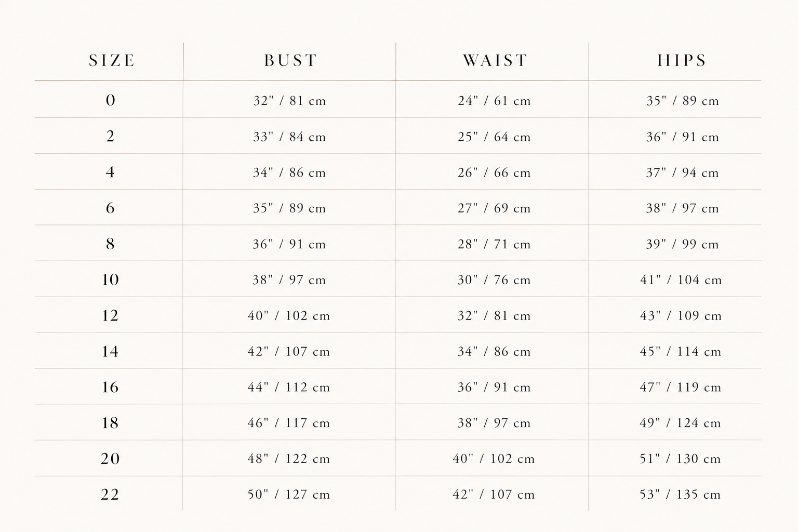798x532 pixels.
Task: Click the size 22 row label
Action: (x=110, y=494)
